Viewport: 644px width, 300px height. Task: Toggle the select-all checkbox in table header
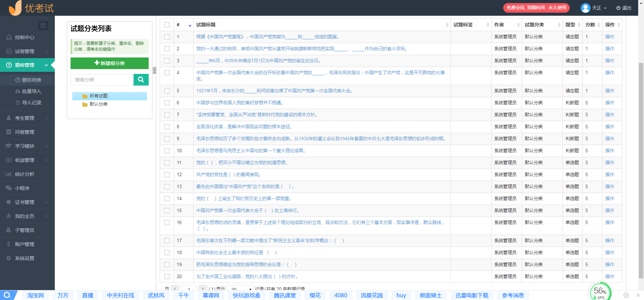click(x=167, y=25)
